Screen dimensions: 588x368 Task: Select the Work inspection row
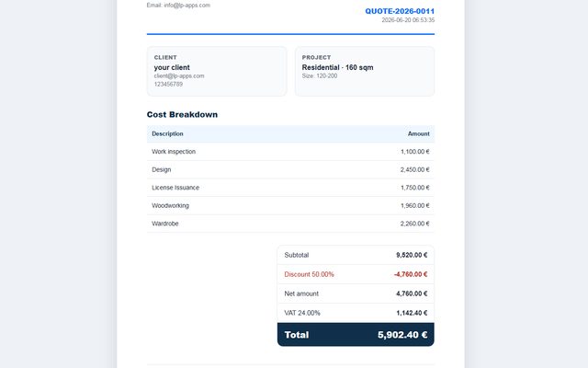click(x=290, y=152)
